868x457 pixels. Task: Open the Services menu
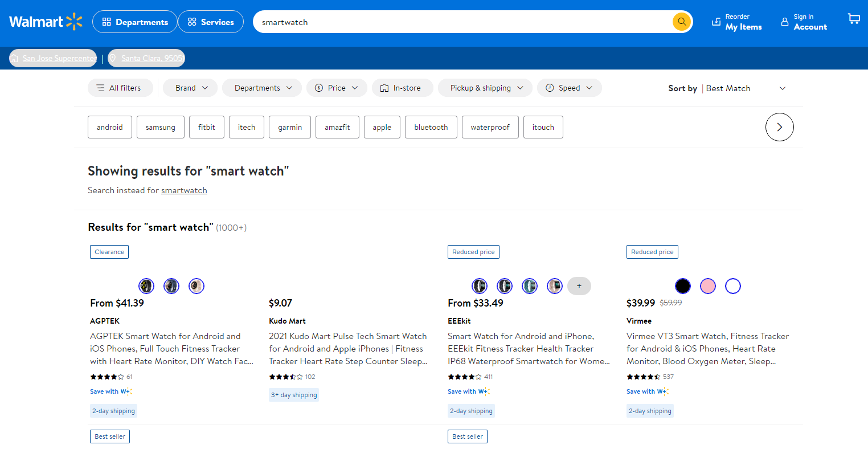pyautogui.click(x=211, y=22)
